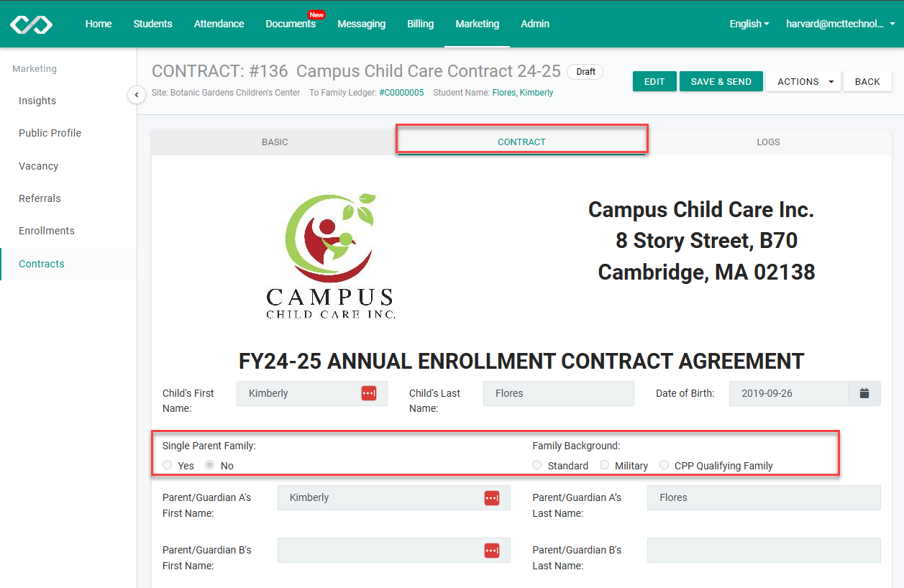Collapse the sidebar with the chevron button
This screenshot has height=588, width=904.
[137, 94]
